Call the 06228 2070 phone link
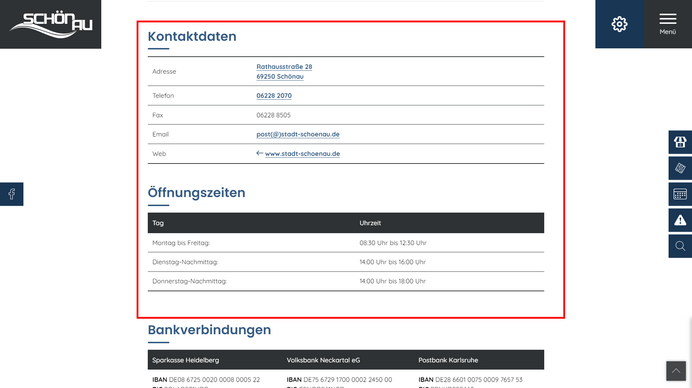 pyautogui.click(x=274, y=95)
